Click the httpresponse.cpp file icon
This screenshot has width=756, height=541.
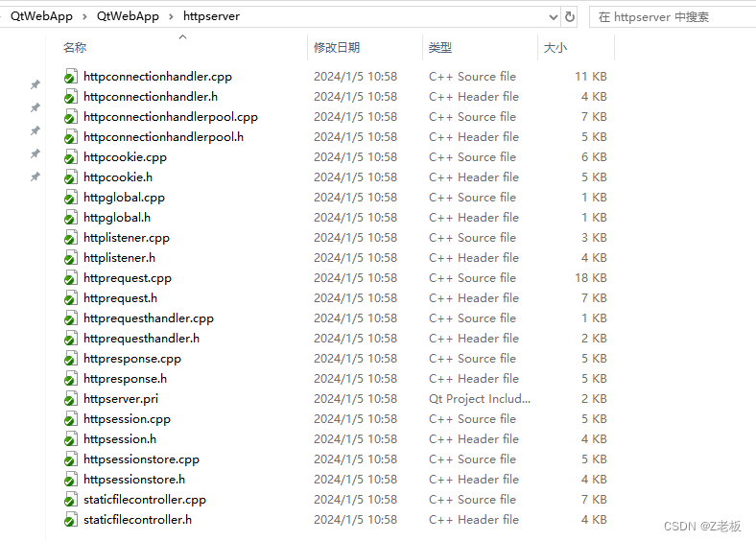point(71,359)
